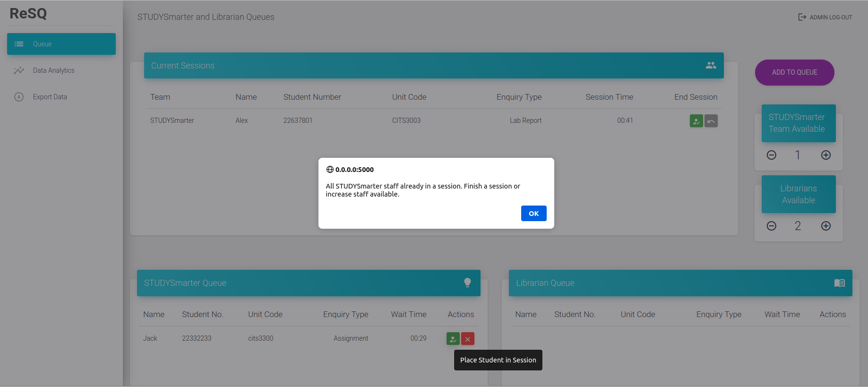The image size is (868, 387).
Task: Click the Librarians Available card
Action: pos(798,194)
